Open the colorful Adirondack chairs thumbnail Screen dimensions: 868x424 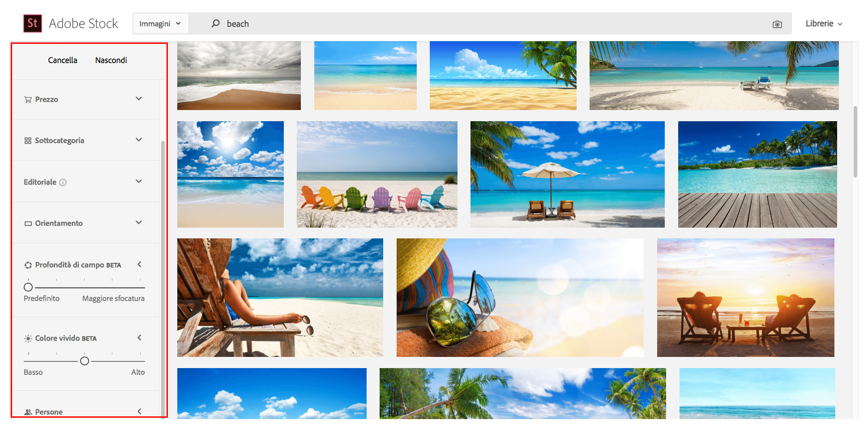click(x=377, y=174)
